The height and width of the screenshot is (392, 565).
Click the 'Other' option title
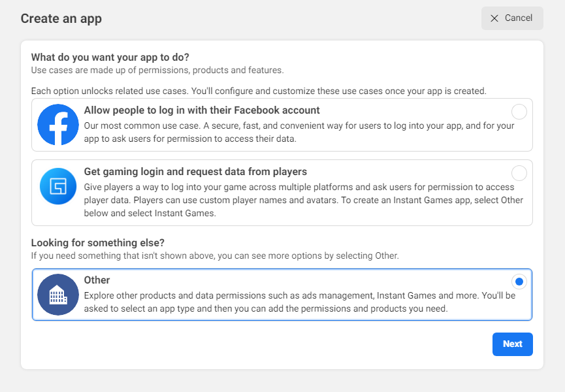point(97,280)
